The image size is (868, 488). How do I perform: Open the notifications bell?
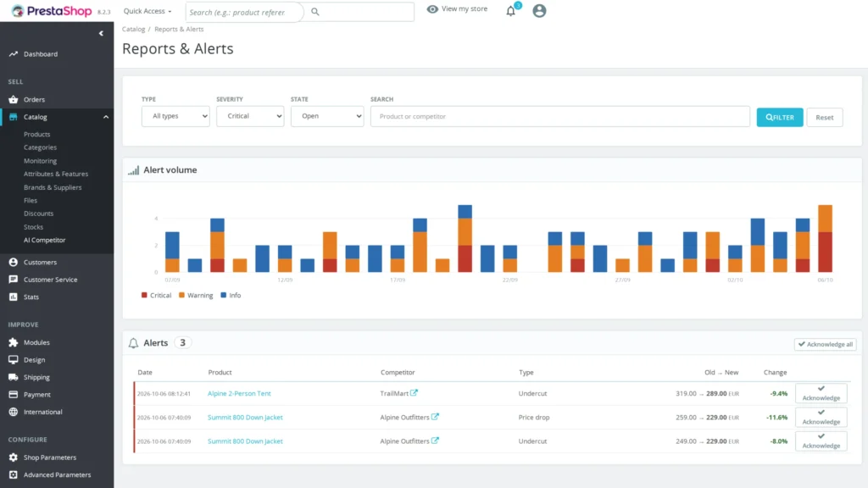(511, 11)
